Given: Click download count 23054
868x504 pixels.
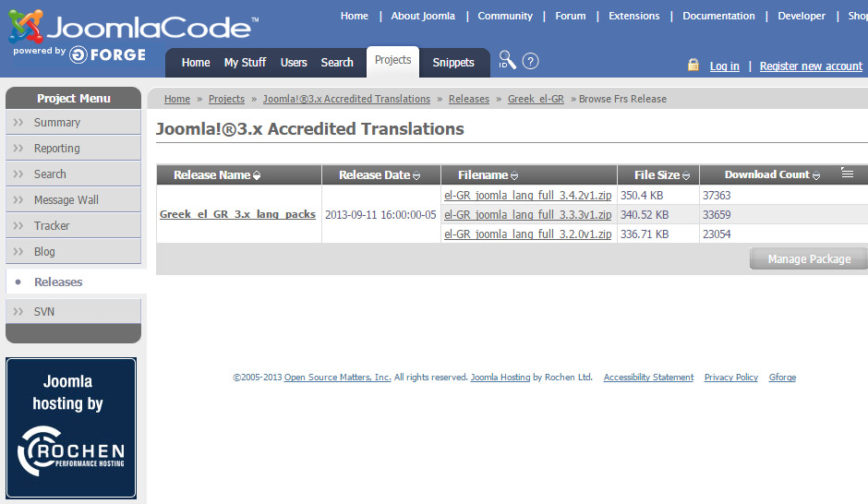Looking at the screenshot, I should [717, 234].
